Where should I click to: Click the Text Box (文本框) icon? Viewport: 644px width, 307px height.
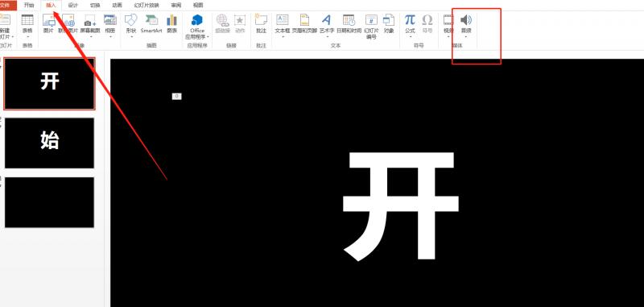pos(283,19)
